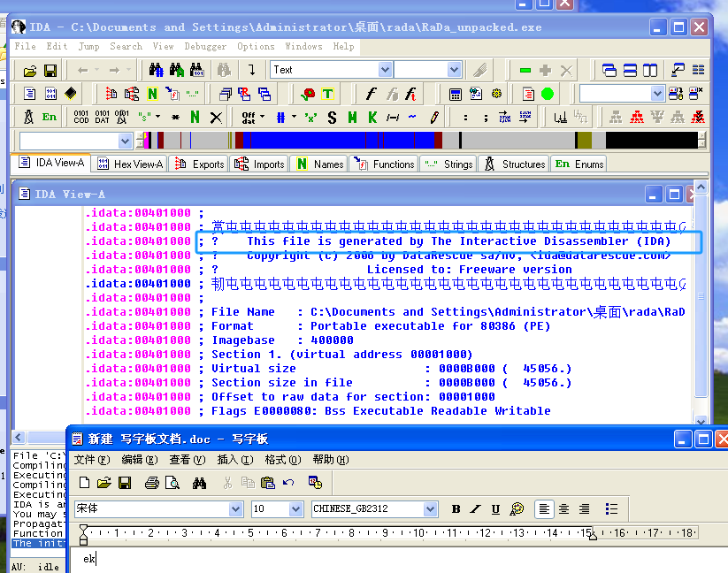Click the green minus icon in IDA toolbar

[525, 71]
